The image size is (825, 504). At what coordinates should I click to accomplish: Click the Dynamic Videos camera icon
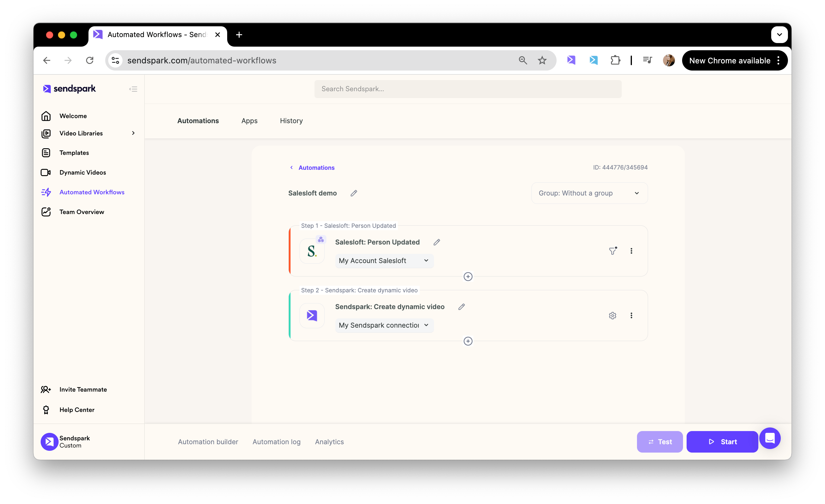[46, 172]
